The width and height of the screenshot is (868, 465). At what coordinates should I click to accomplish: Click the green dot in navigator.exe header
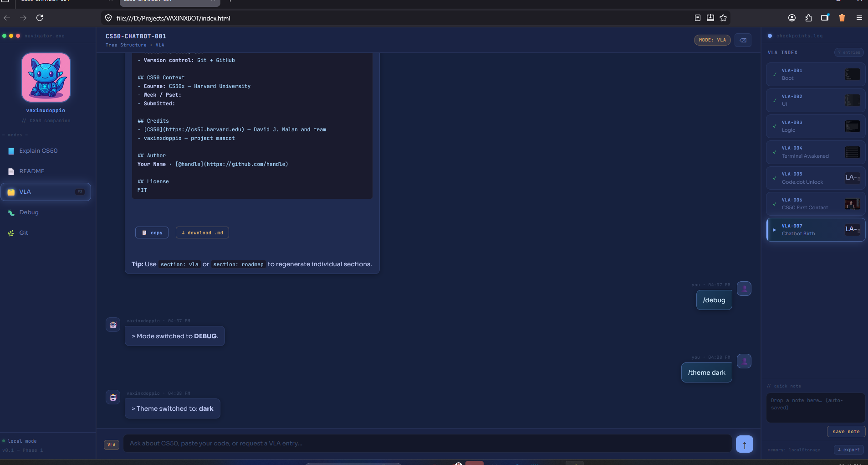point(5,36)
